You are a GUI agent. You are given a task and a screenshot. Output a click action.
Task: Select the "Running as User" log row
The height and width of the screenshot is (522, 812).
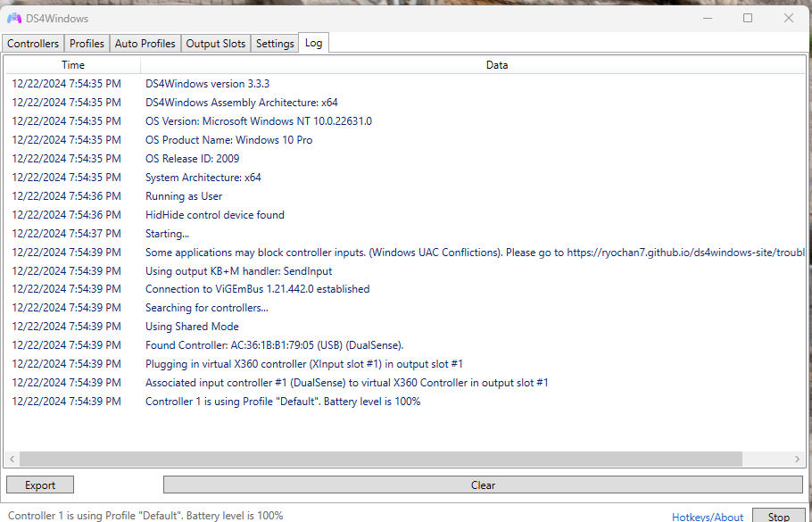[x=405, y=195]
